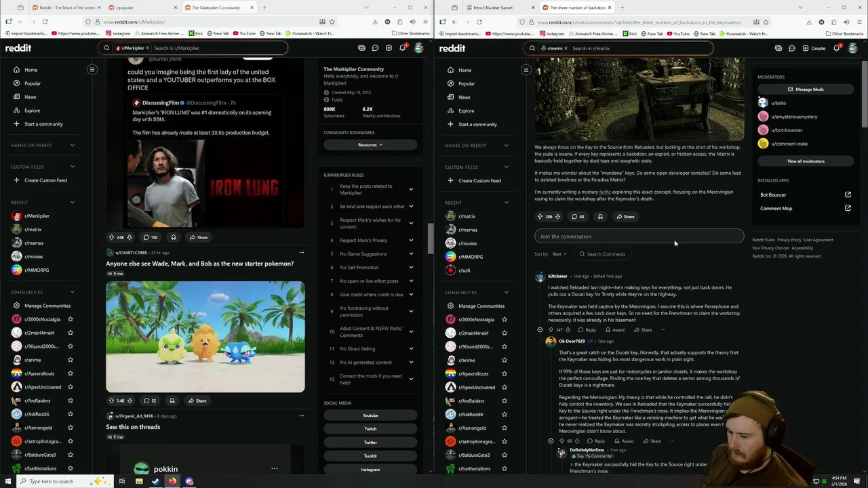Favorite r/2meirl4meirl in left window sidebar
This screenshot has width=868, height=488.
[x=71, y=333]
